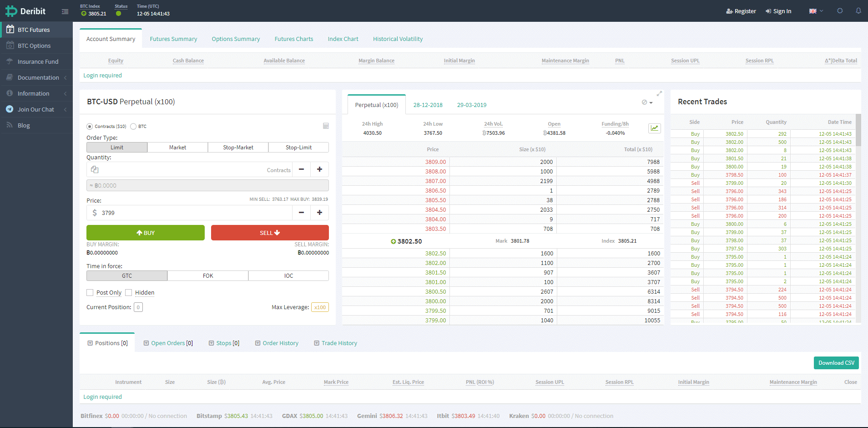The width and height of the screenshot is (868, 428).
Task: Select the BTC quantity unit radio button
Action: click(133, 127)
